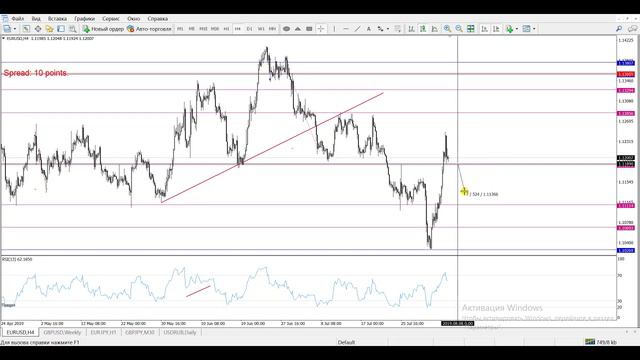The width and height of the screenshot is (640, 360).
Task: Switch to GBPJPY,M30 chart tab
Action: [x=140, y=333]
